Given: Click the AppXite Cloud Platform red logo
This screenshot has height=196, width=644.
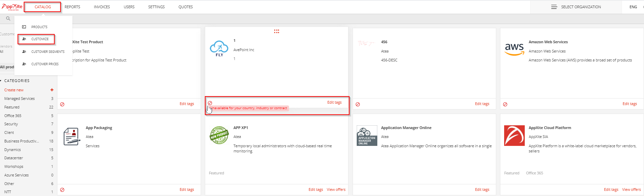Looking at the screenshot, I should point(514,136).
